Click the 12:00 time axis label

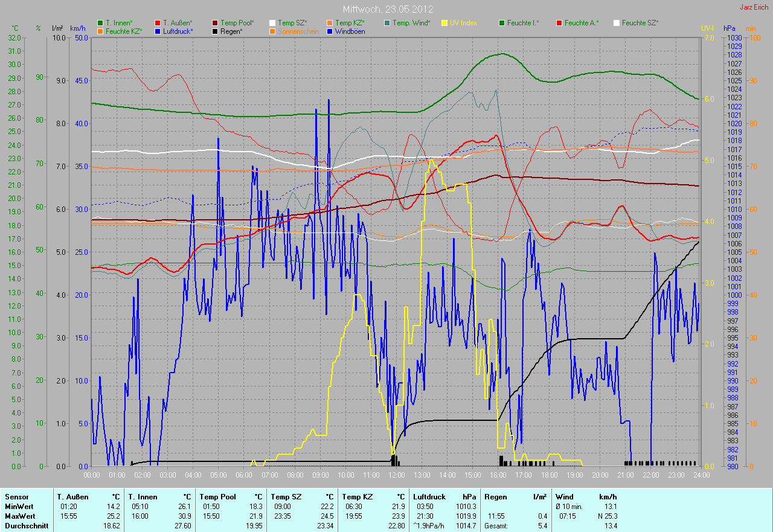[396, 475]
